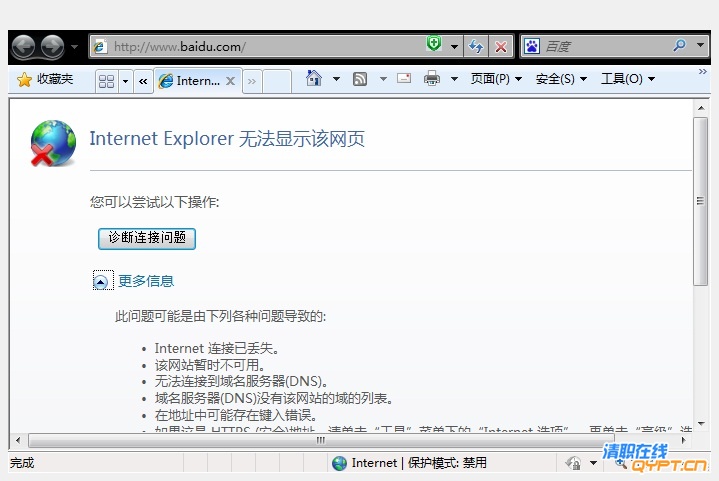Open a new blank tab
Screen dimensions: 719x481
pyautogui.click(x=277, y=82)
